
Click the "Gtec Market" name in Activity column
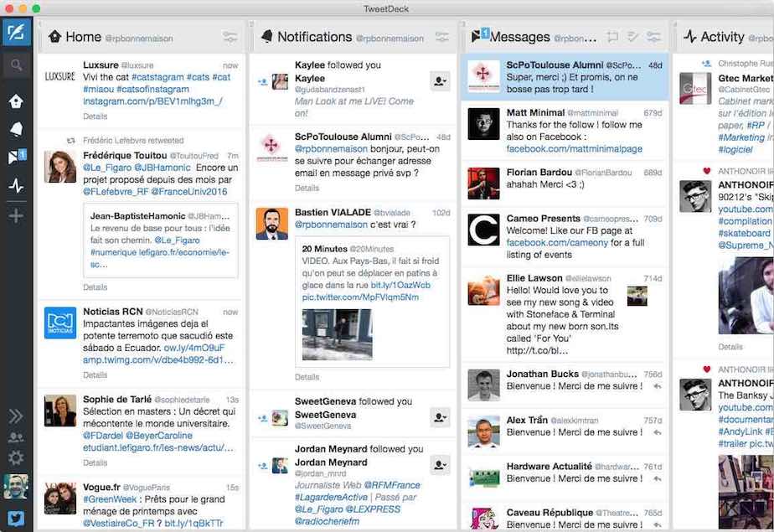[746, 79]
